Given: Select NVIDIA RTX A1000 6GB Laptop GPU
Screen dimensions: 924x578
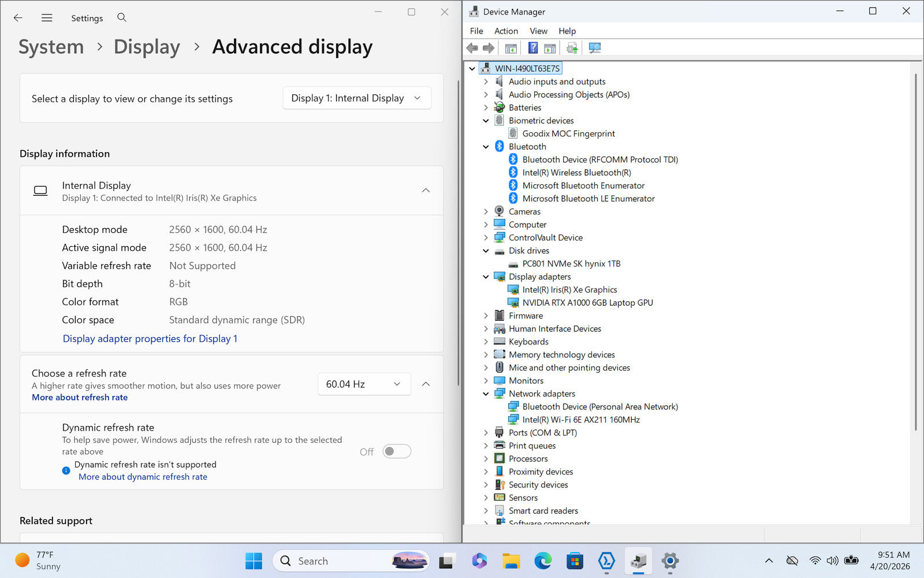Looking at the screenshot, I should (x=587, y=303).
